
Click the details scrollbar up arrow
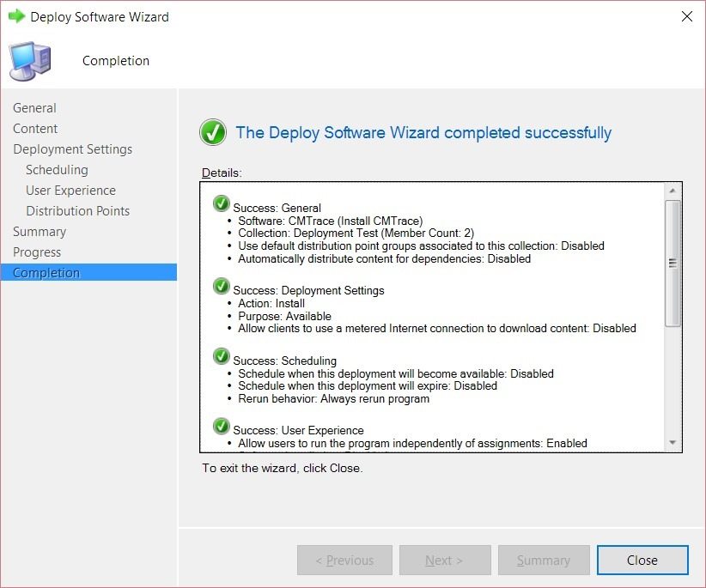(673, 191)
